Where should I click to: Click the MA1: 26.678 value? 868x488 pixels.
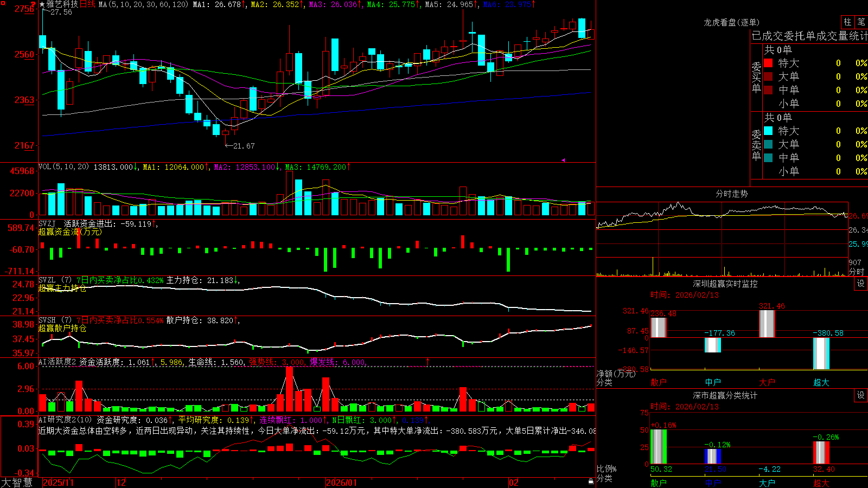tap(219, 4)
